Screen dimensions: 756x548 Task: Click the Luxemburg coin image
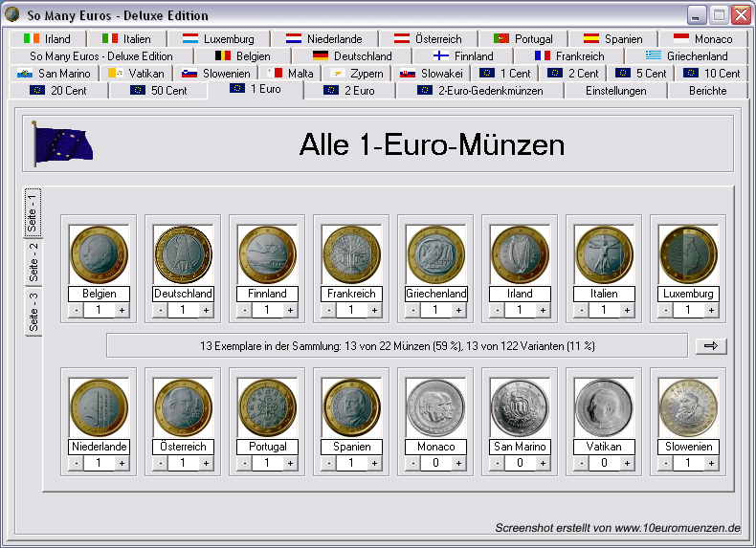tap(688, 254)
